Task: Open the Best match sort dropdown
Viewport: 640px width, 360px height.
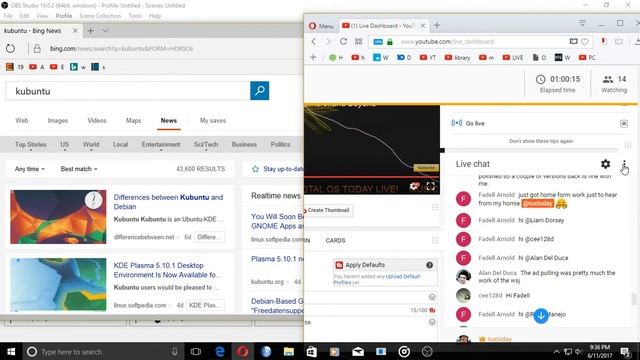Action: (79, 169)
